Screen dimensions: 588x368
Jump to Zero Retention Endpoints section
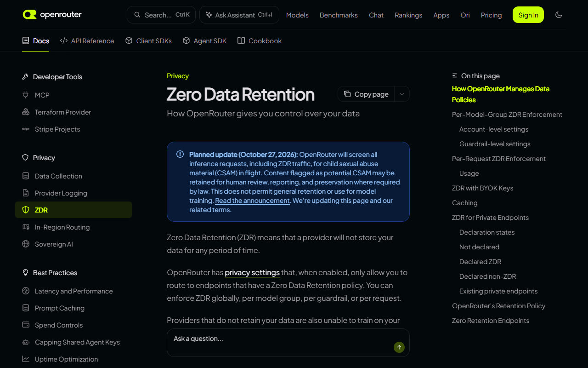point(491,321)
